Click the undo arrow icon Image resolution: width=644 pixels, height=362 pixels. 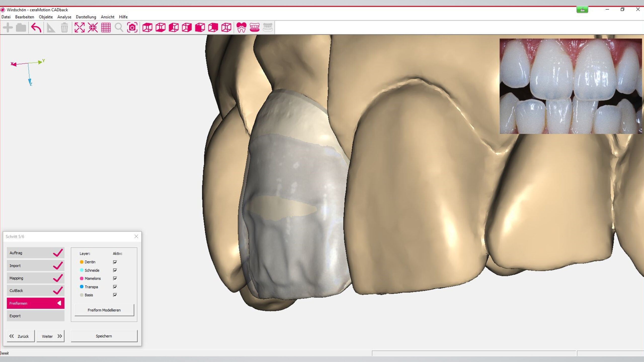coord(36,28)
